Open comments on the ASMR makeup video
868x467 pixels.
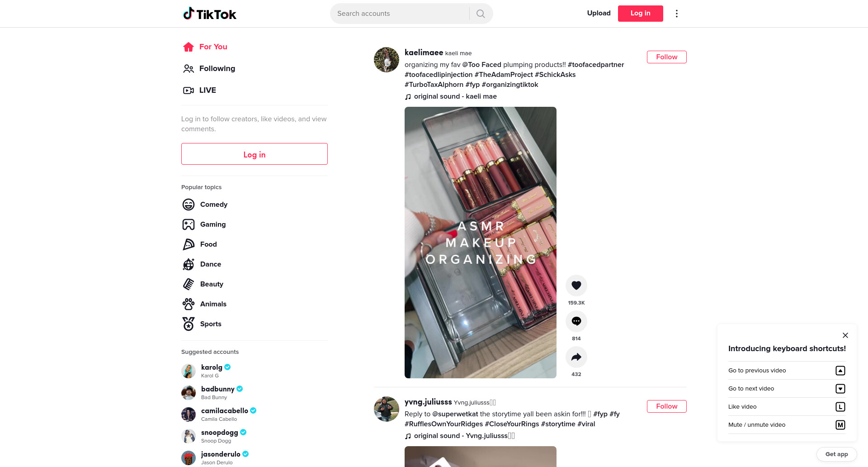coord(576,321)
